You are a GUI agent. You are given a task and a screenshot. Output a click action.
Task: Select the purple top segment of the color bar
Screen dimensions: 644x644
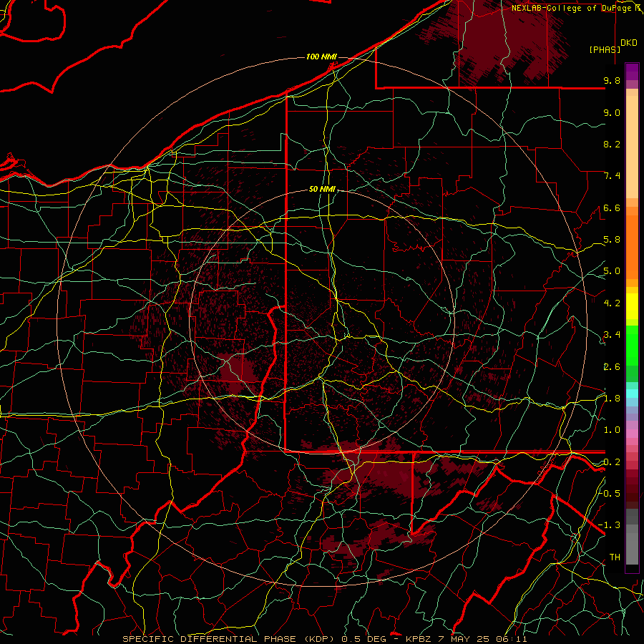pyautogui.click(x=632, y=72)
